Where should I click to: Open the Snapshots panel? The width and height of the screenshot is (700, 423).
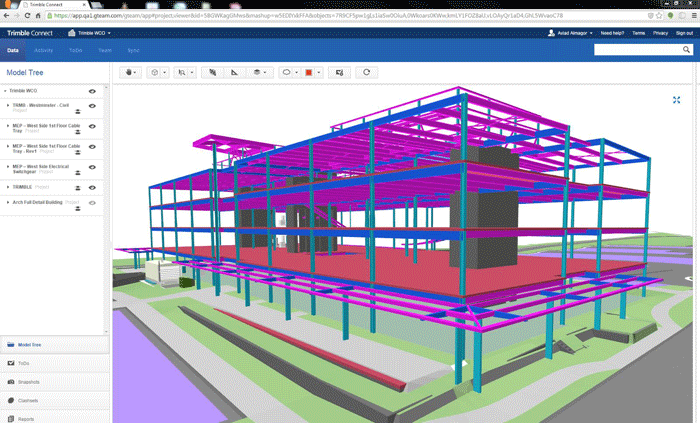[28, 382]
